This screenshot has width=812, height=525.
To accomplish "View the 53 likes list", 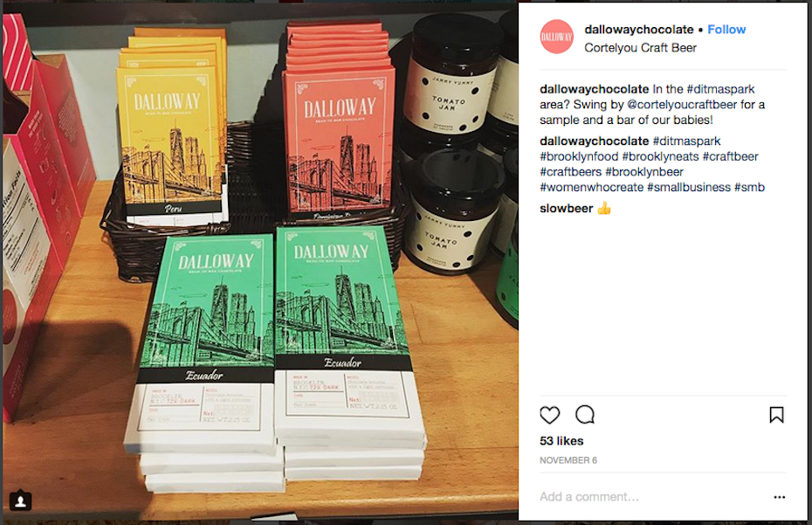I will coord(561,441).
